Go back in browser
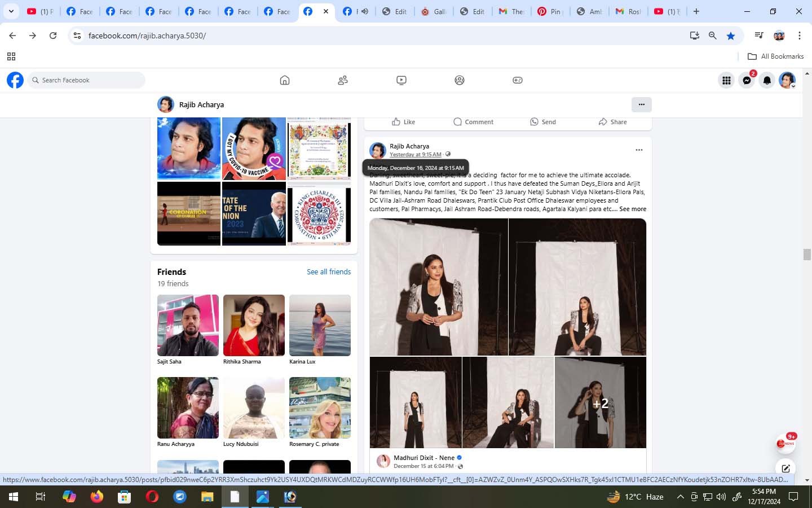 [12, 36]
